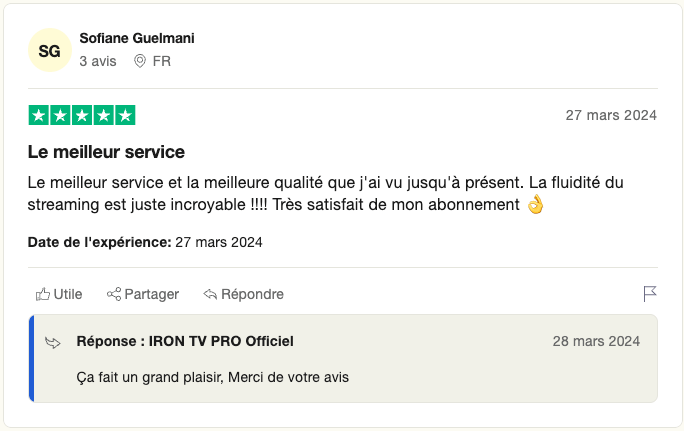Open Sofiane Guelmani's profile
This screenshot has height=431, width=684.
tap(136, 38)
